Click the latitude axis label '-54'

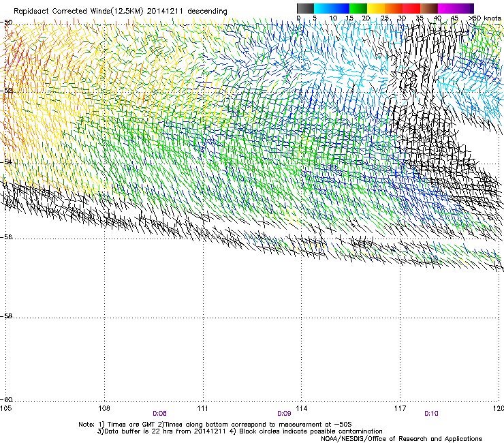point(6,162)
